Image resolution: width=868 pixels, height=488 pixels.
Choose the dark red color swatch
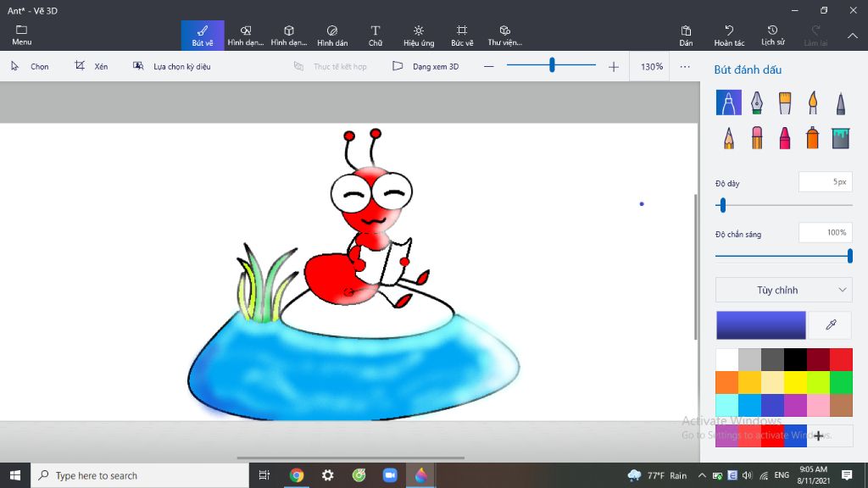[818, 359]
